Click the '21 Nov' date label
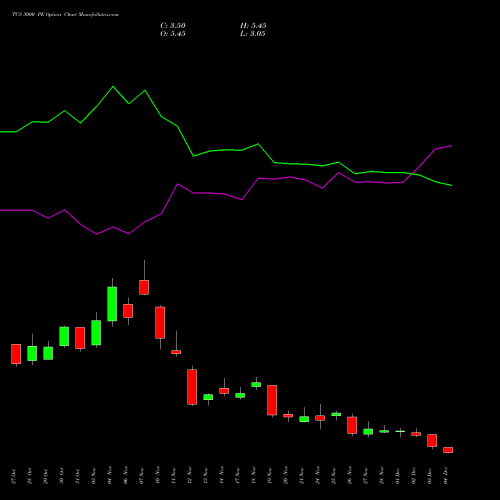Image resolution: width=500 pixels, height=500 pixels. (302, 476)
